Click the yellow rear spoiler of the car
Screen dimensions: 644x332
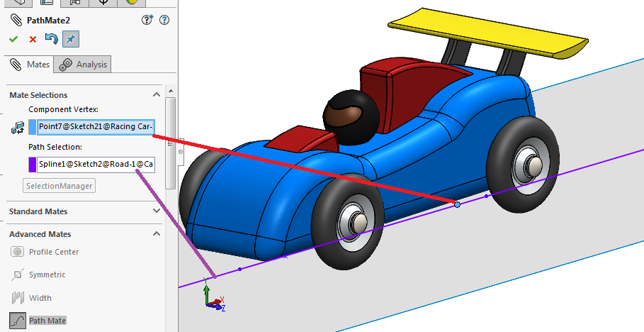pyautogui.click(x=488, y=33)
